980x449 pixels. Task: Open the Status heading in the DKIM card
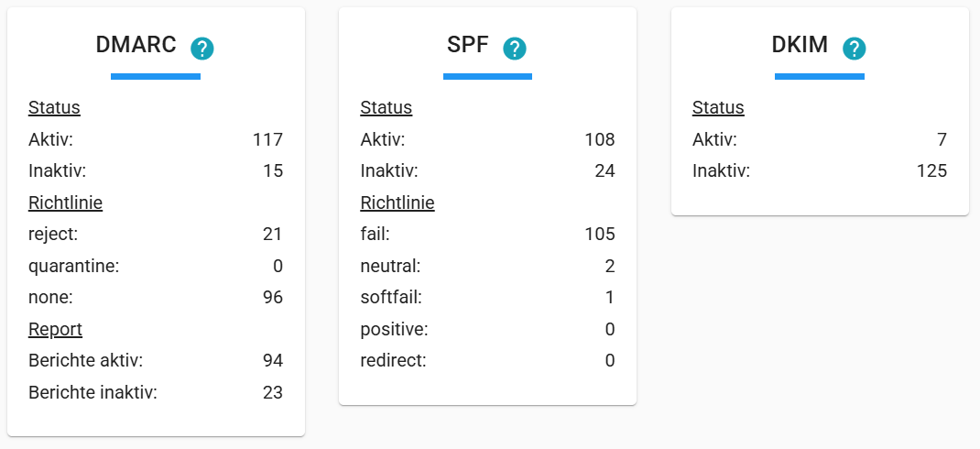click(718, 107)
